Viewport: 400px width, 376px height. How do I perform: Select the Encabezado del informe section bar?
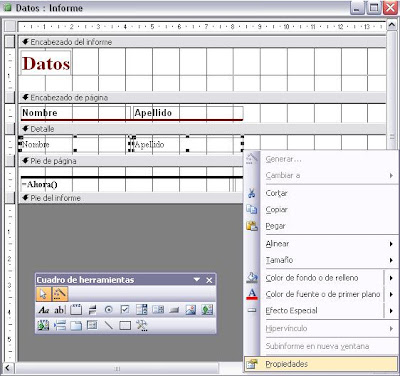pyautogui.click(x=202, y=42)
